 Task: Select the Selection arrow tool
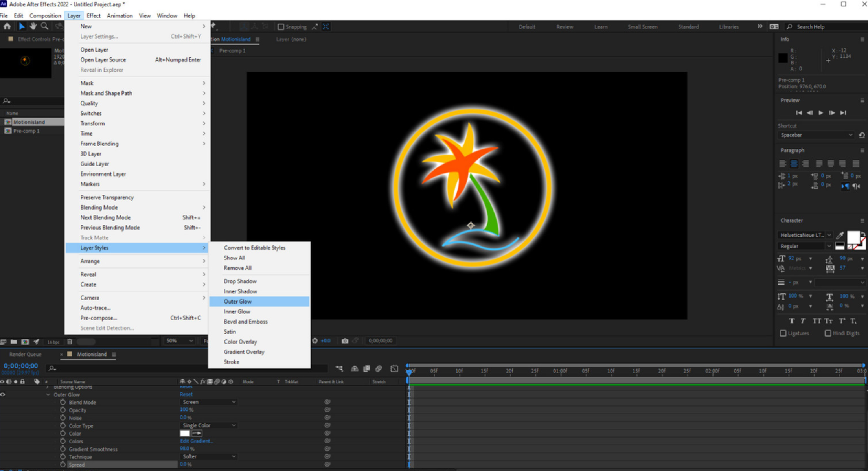click(x=22, y=26)
